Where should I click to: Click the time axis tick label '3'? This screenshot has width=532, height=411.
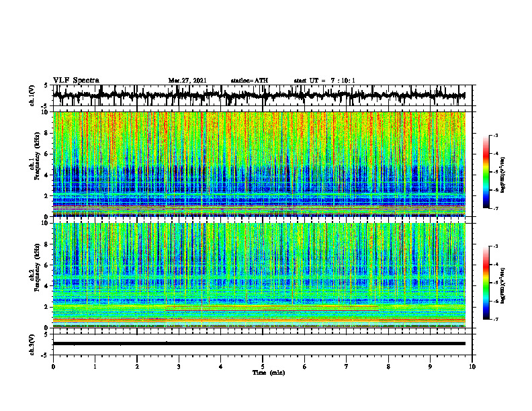point(179,367)
